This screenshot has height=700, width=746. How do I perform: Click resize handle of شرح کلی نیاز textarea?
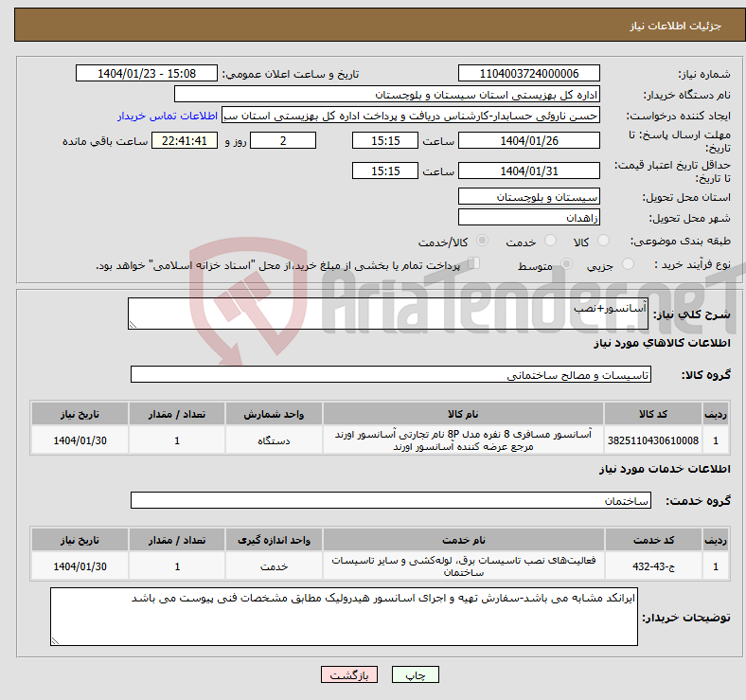(133, 325)
